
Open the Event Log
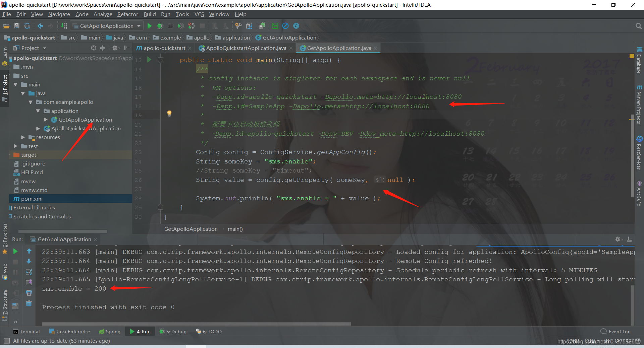click(x=615, y=332)
